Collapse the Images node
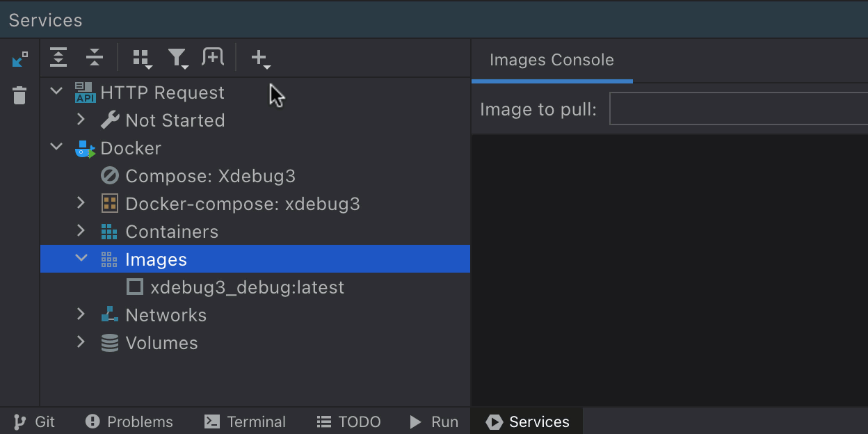The image size is (868, 434). [82, 258]
